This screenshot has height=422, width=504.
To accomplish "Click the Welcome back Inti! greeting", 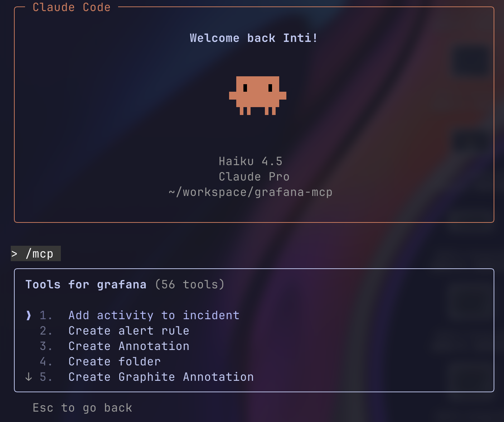I will click(x=254, y=38).
